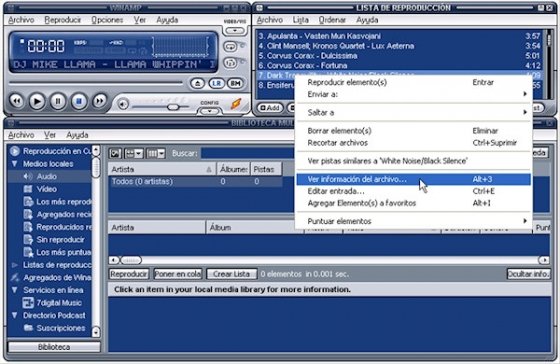The width and height of the screenshot is (560, 364).
Task: Open the columns dropdown in library toolbar
Action: click(x=156, y=154)
